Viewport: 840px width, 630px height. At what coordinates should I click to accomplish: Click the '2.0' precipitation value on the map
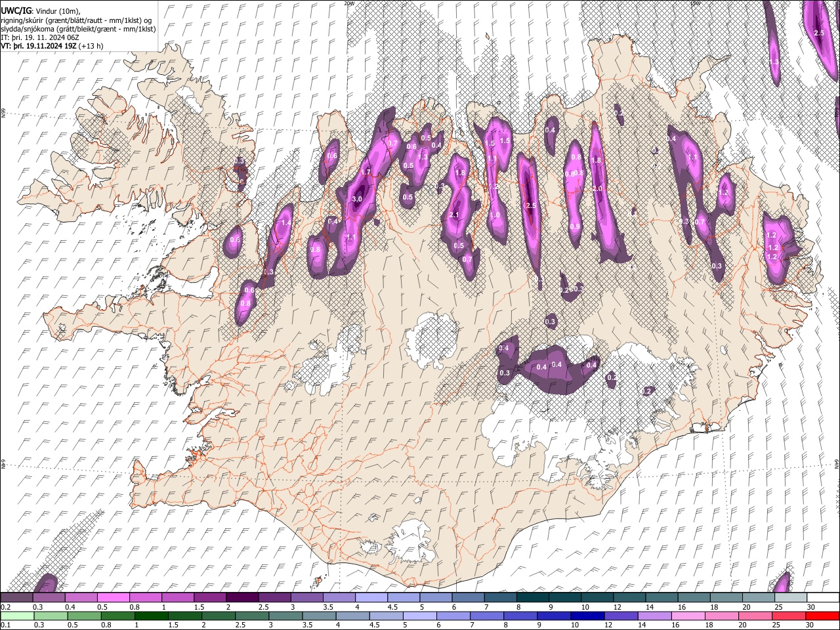[597, 188]
